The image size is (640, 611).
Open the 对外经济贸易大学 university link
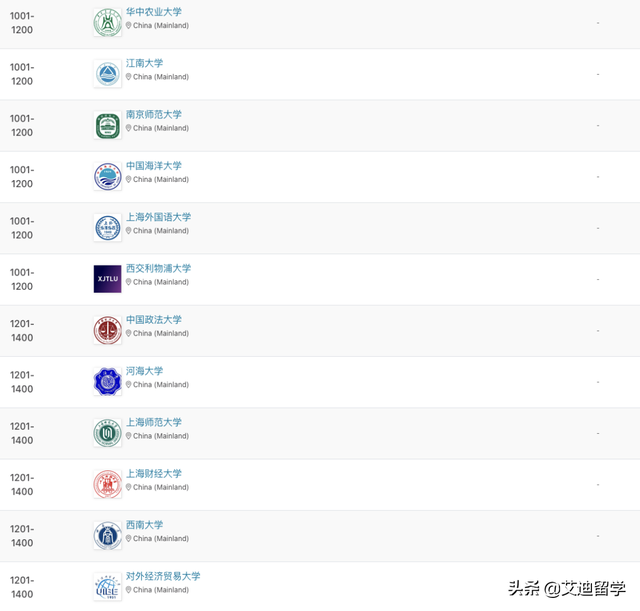coord(163,576)
